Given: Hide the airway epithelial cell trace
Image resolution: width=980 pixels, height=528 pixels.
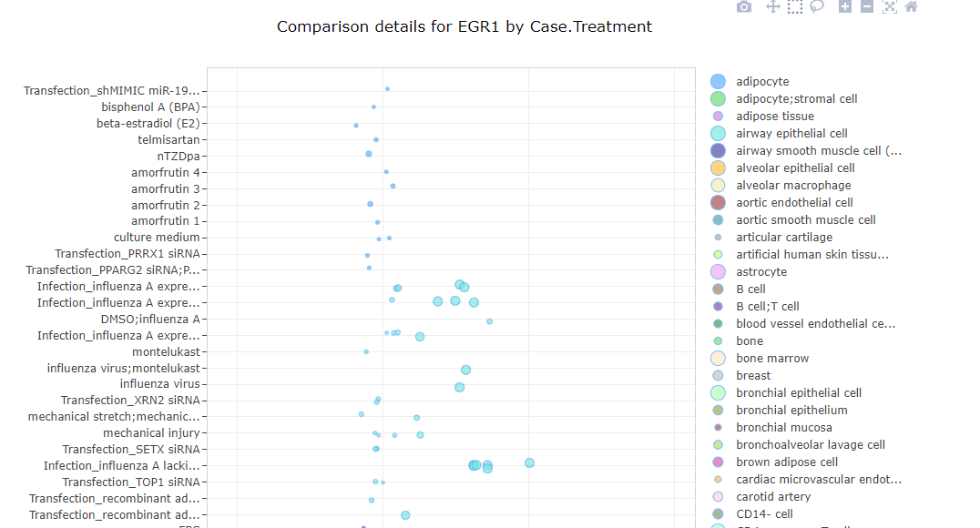Looking at the screenshot, I should click(791, 134).
